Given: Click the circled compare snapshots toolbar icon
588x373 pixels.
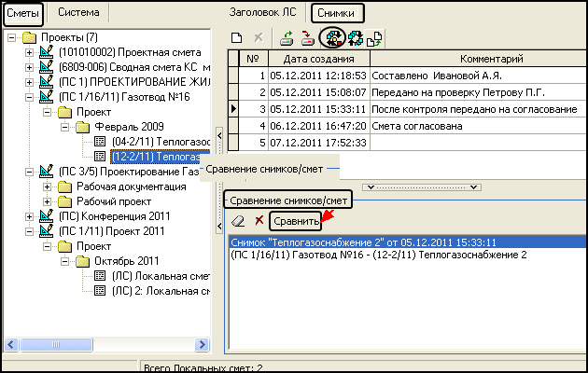Looking at the screenshot, I should (x=331, y=37).
